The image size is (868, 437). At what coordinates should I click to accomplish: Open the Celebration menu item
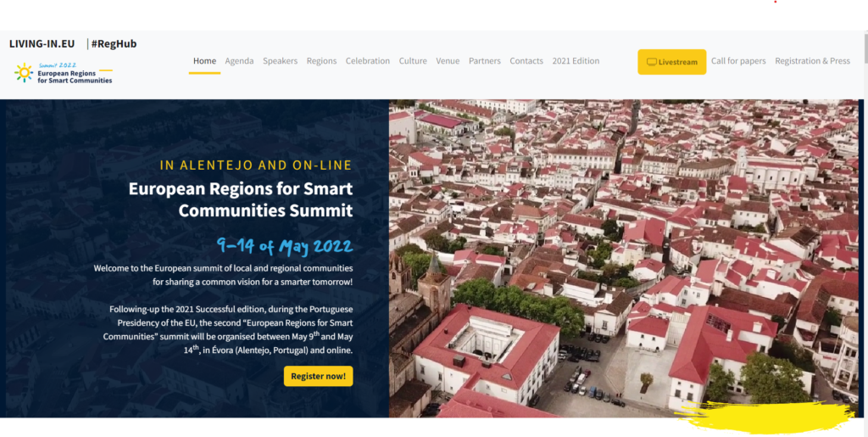[368, 61]
